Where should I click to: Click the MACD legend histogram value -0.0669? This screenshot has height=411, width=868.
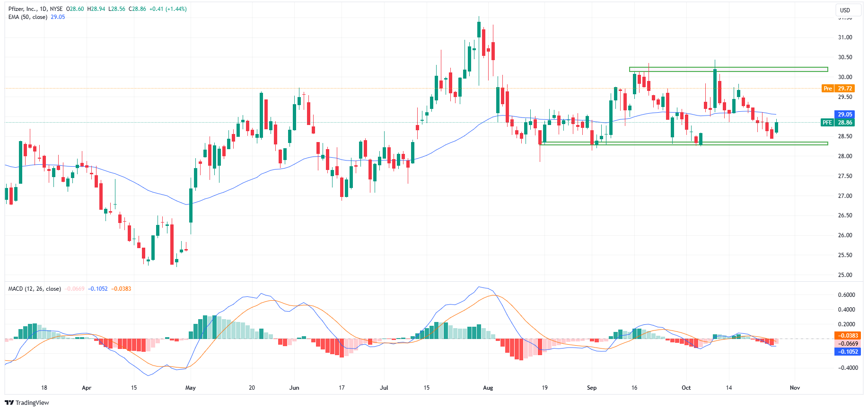point(75,289)
